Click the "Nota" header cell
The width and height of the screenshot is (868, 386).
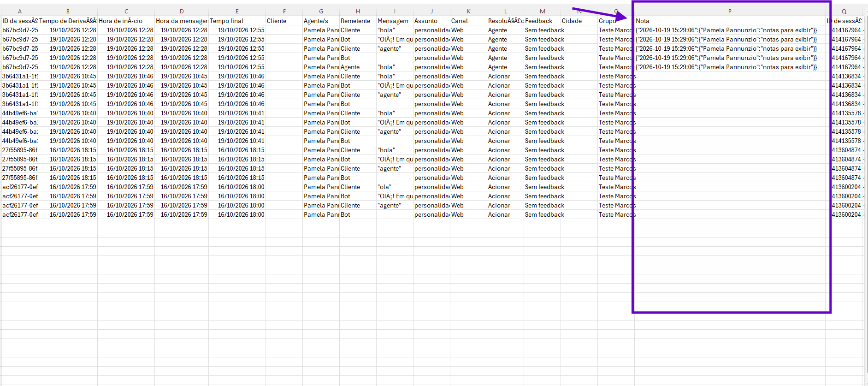pyautogui.click(x=730, y=21)
